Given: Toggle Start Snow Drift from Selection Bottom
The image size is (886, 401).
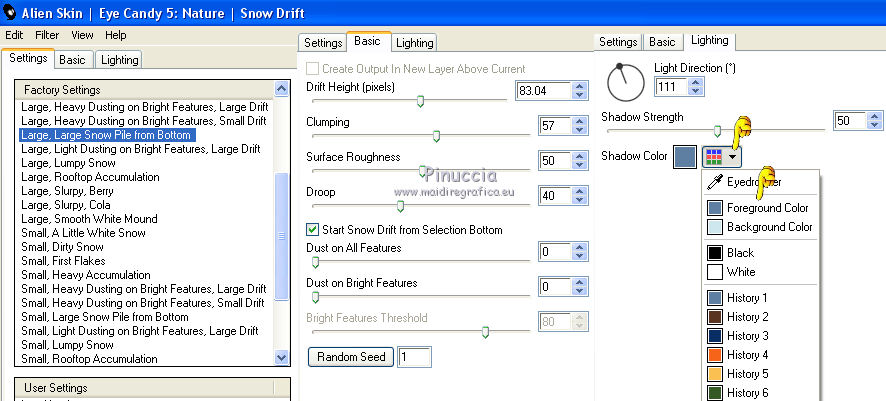Looking at the screenshot, I should [x=312, y=230].
